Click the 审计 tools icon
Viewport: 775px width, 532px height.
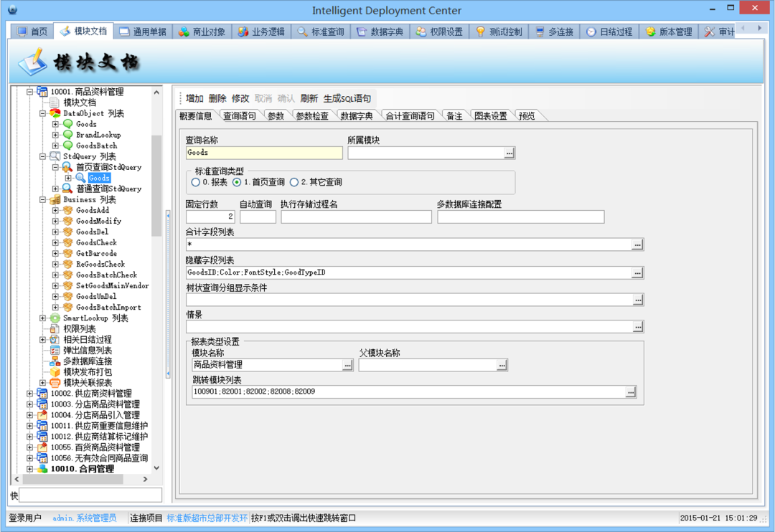click(710, 32)
